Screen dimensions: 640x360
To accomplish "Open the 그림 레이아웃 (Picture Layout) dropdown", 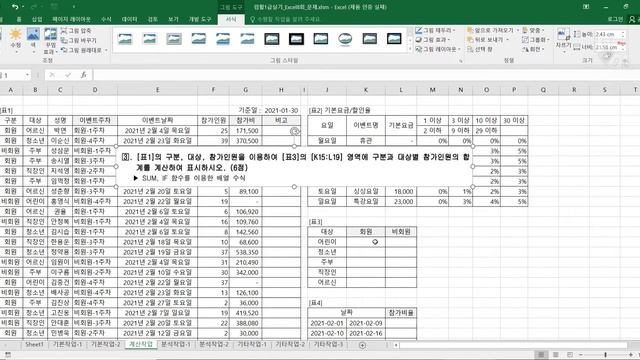I will click(x=438, y=49).
